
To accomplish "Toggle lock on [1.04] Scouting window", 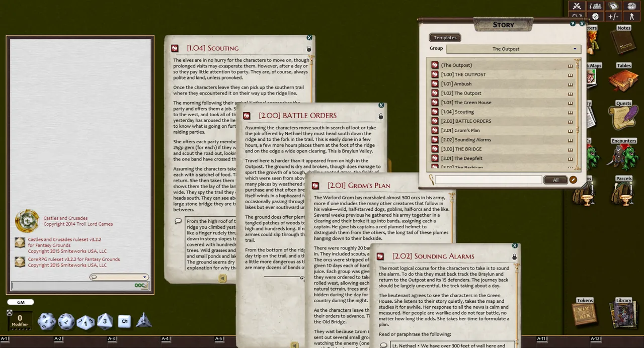I will coord(309,49).
